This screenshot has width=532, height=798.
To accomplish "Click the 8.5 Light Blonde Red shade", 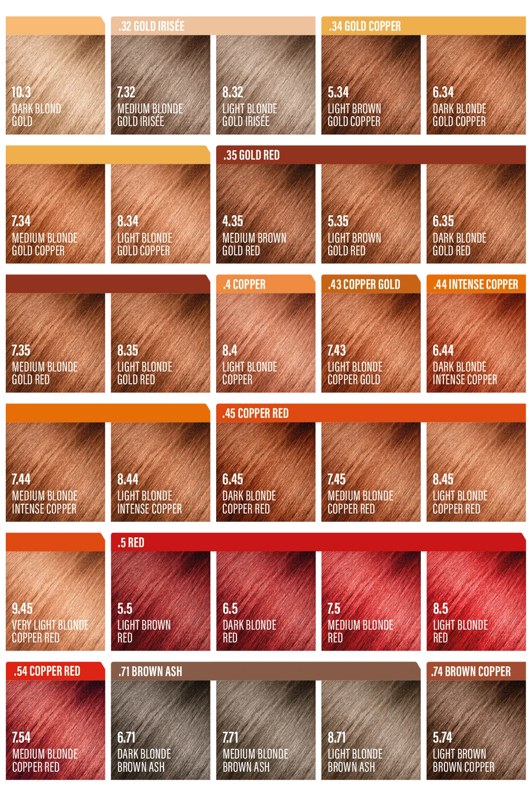I will point(476,601).
